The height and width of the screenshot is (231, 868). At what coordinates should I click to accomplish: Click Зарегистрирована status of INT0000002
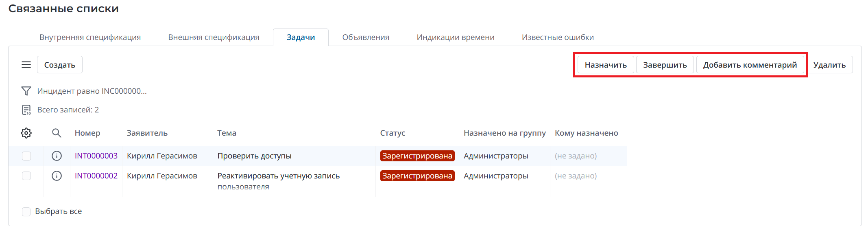point(417,176)
